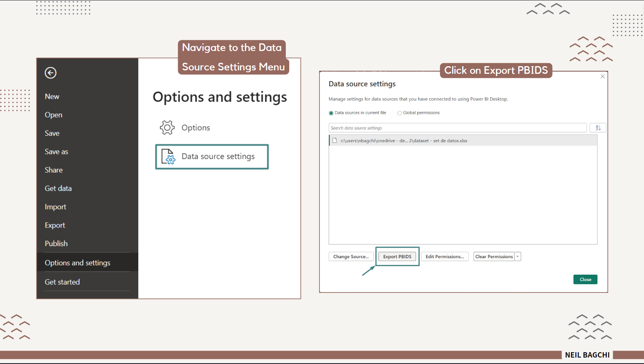
Task: Sort data sources with the A-Z icon
Action: pyautogui.click(x=598, y=127)
